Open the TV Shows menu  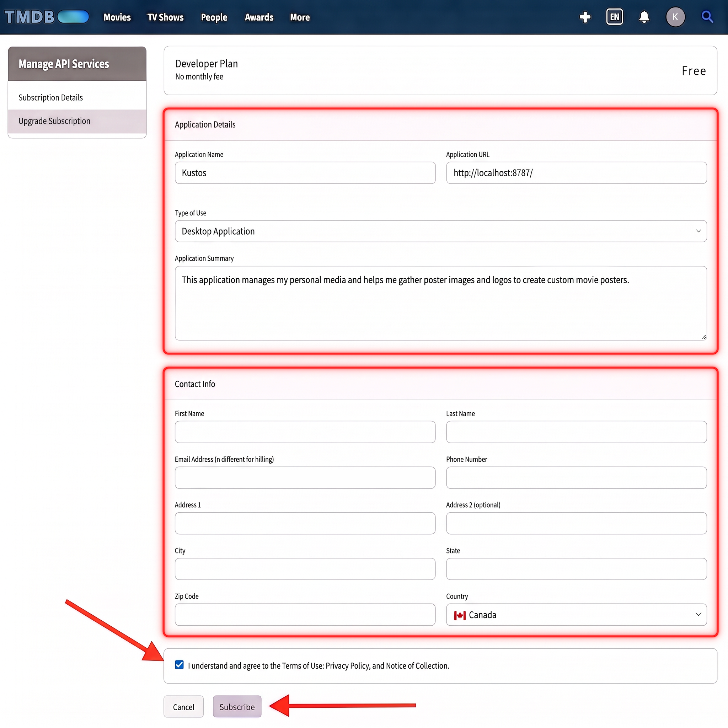[165, 17]
